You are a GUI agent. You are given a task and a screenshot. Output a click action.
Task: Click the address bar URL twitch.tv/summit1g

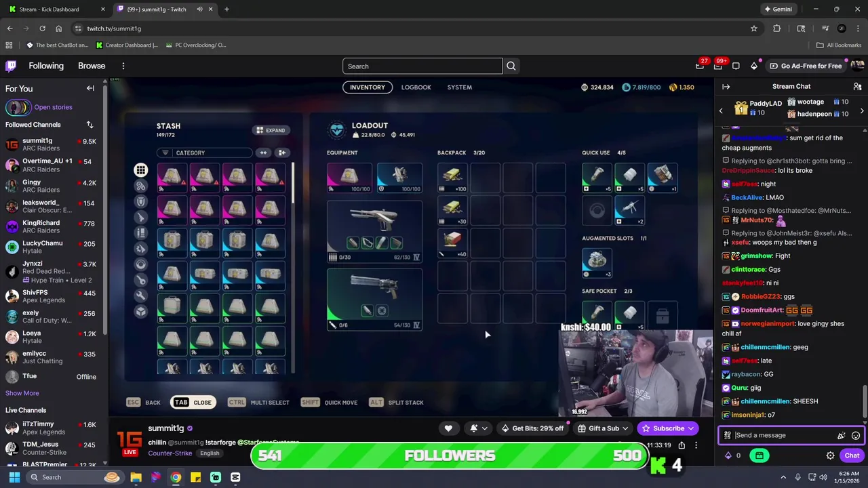point(114,28)
